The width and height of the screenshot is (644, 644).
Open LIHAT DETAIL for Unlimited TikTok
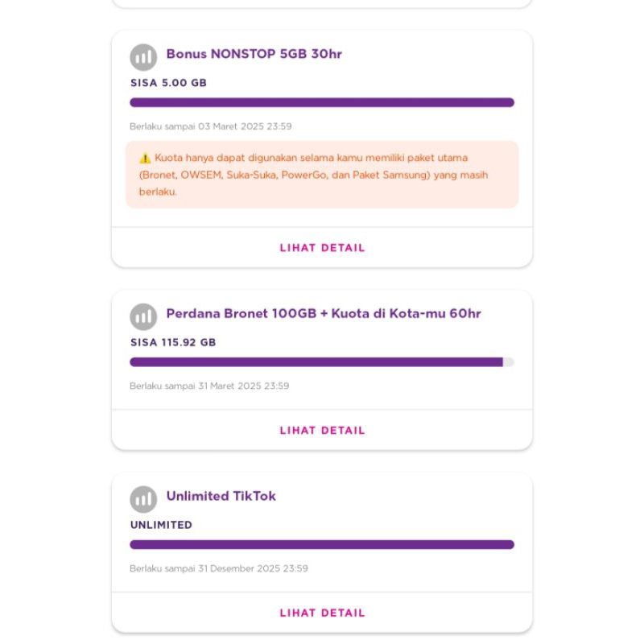[322, 613]
